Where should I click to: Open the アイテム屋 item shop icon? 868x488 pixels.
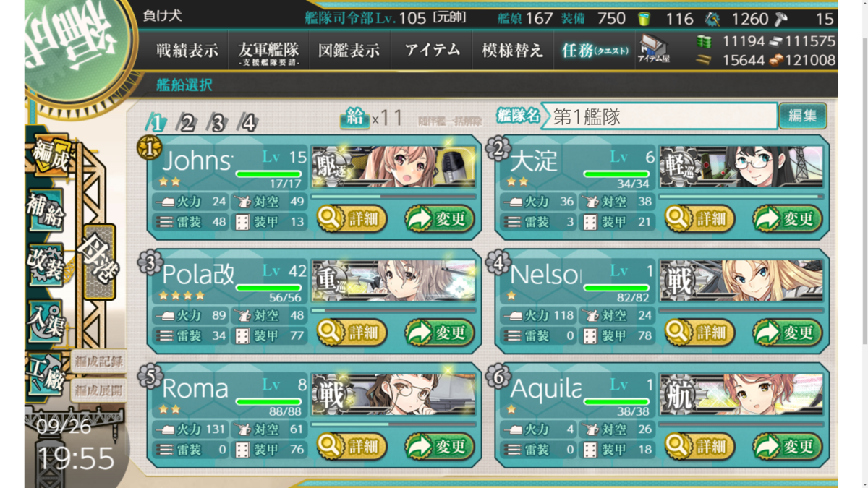coord(653,50)
